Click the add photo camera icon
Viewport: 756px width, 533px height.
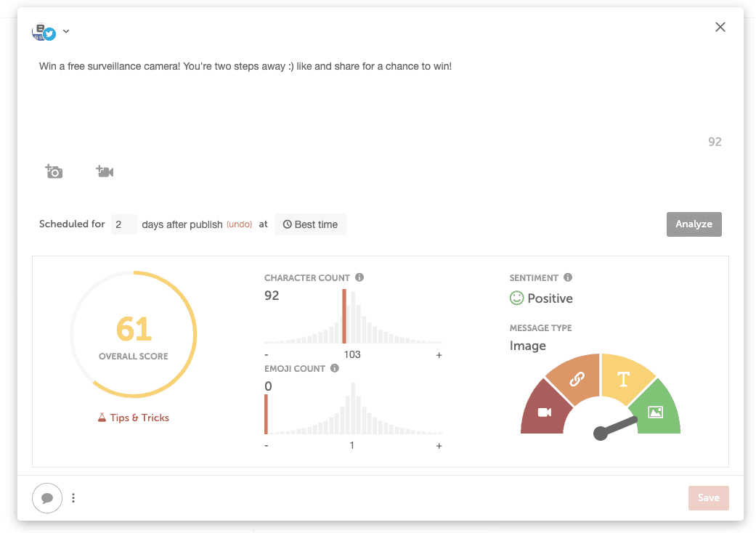[x=54, y=171]
